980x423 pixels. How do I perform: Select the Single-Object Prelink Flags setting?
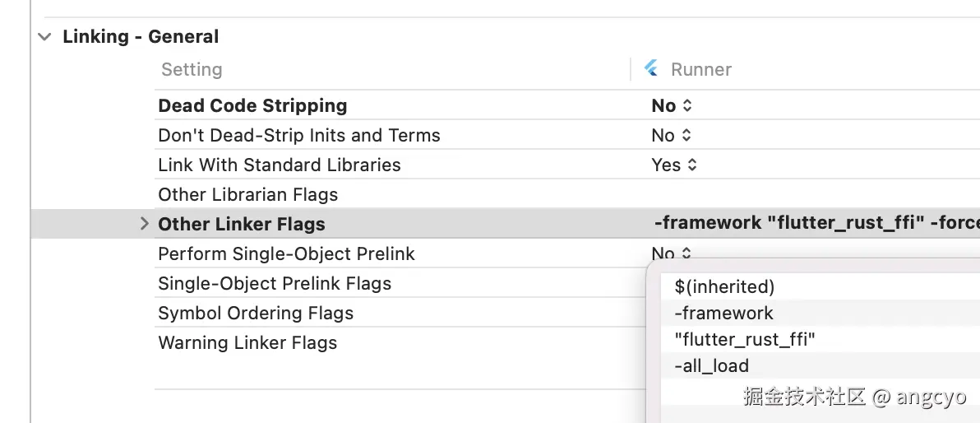click(x=275, y=284)
